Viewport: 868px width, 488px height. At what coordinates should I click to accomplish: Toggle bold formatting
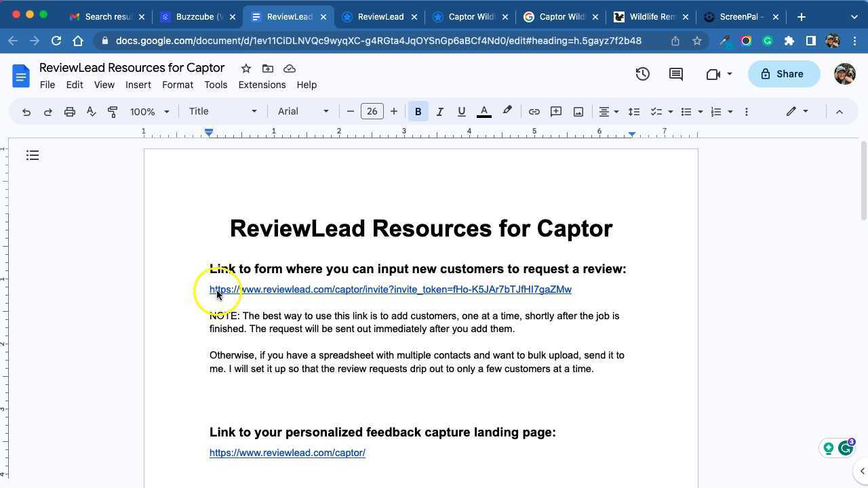coord(418,112)
